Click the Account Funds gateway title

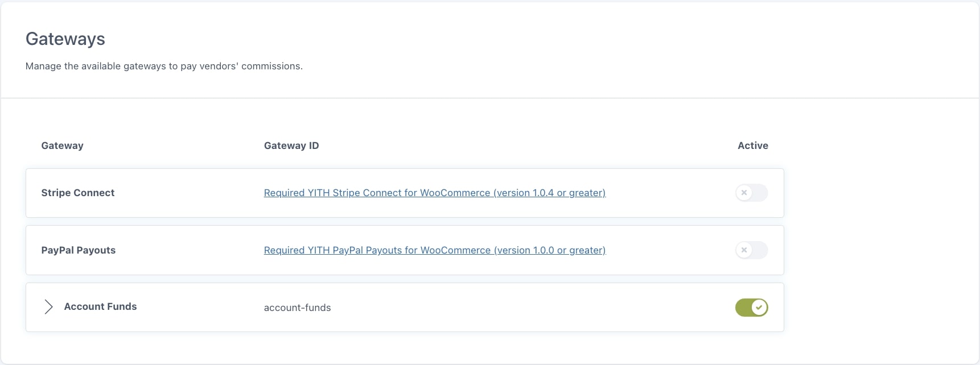(100, 306)
